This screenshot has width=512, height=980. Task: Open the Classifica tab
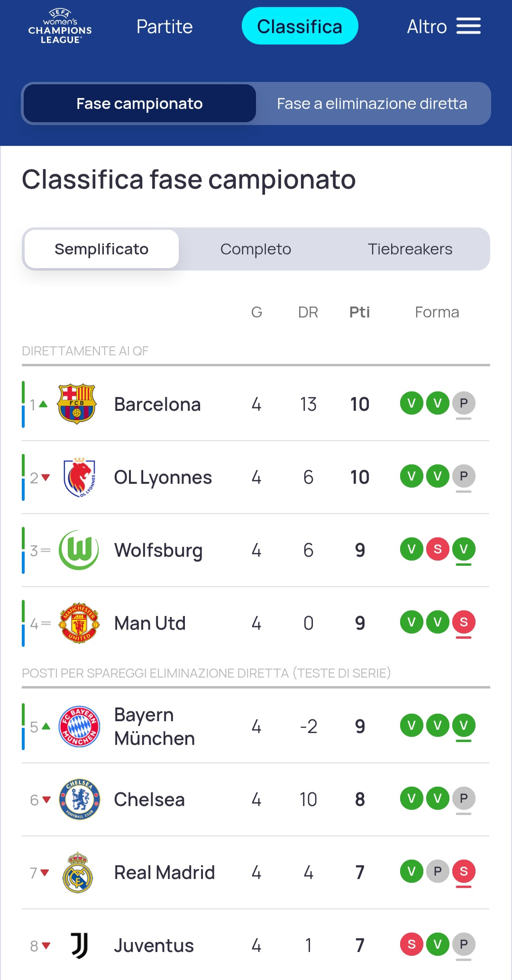click(300, 27)
